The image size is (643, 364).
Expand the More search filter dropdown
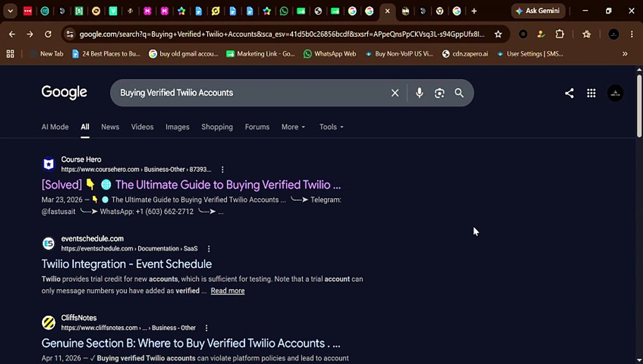[294, 127]
